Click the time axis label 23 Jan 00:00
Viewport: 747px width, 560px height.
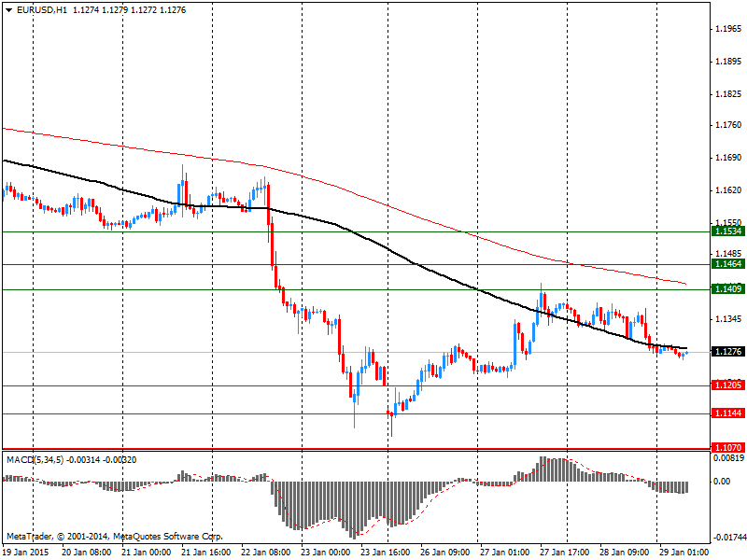[x=325, y=553]
